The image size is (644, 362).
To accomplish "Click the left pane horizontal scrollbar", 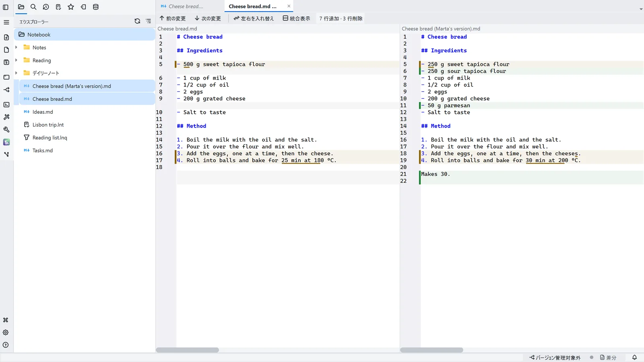I will [188, 350].
